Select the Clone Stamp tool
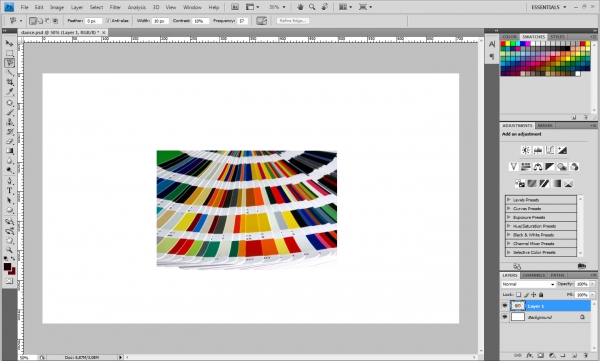Viewport: 600px width, 361px height. pos(9,122)
